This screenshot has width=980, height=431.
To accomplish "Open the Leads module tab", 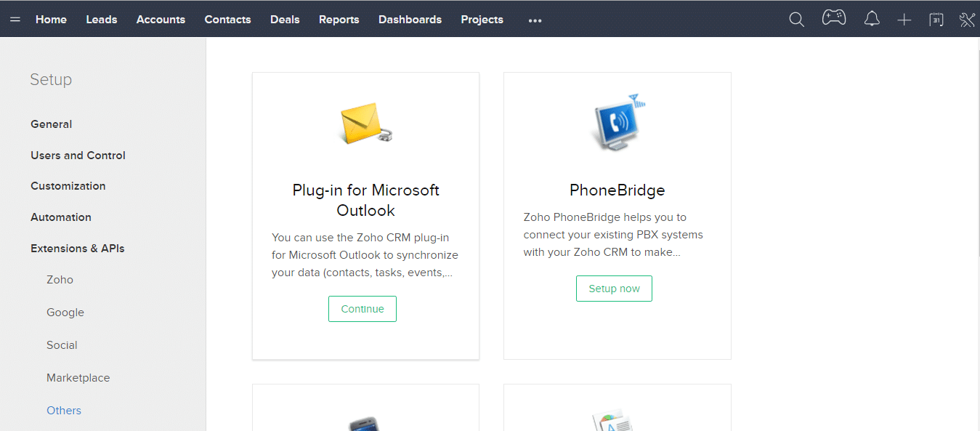I will click(102, 20).
